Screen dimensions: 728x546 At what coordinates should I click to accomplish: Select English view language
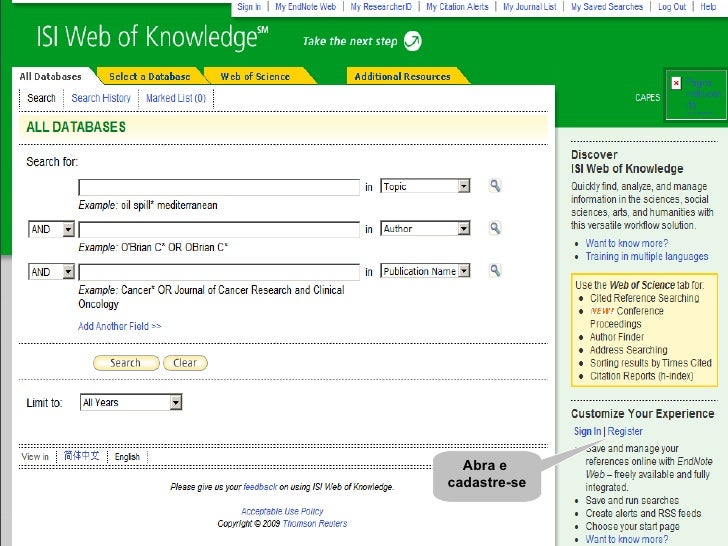pyautogui.click(x=127, y=457)
